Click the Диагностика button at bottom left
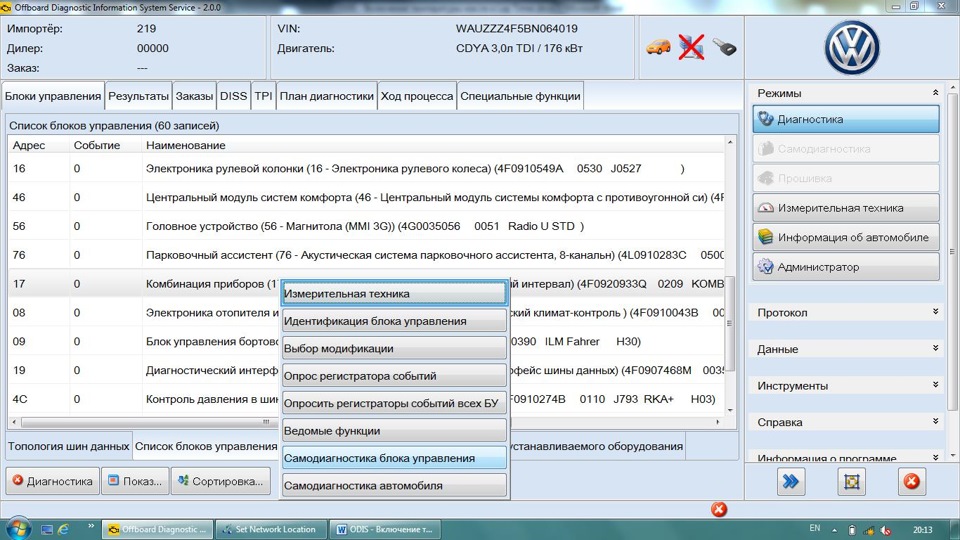Viewport: 960px width, 540px height. click(x=53, y=481)
